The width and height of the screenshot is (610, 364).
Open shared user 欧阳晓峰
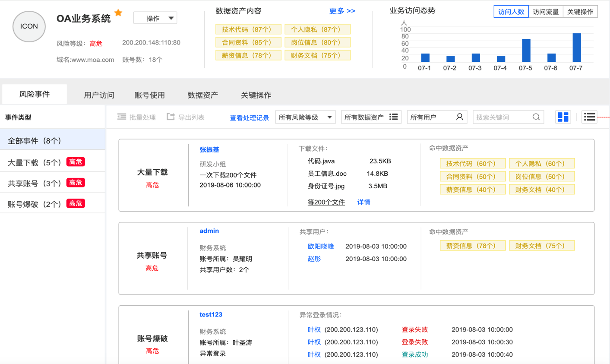click(321, 246)
